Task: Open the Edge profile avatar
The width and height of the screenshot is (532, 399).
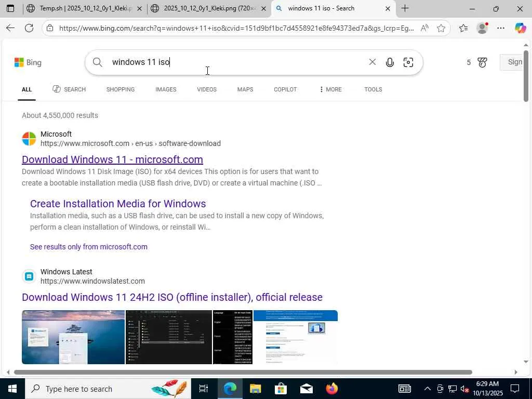Action: (x=482, y=28)
